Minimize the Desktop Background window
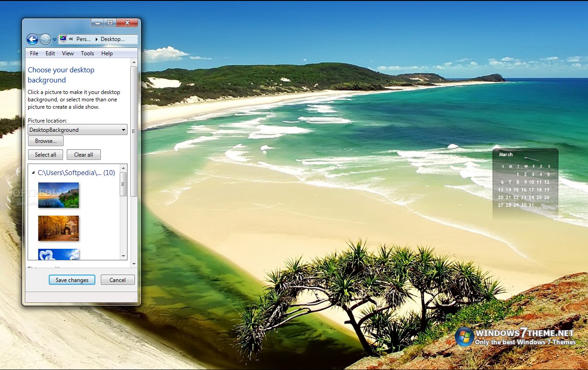This screenshot has height=370, width=588. pyautogui.click(x=98, y=23)
